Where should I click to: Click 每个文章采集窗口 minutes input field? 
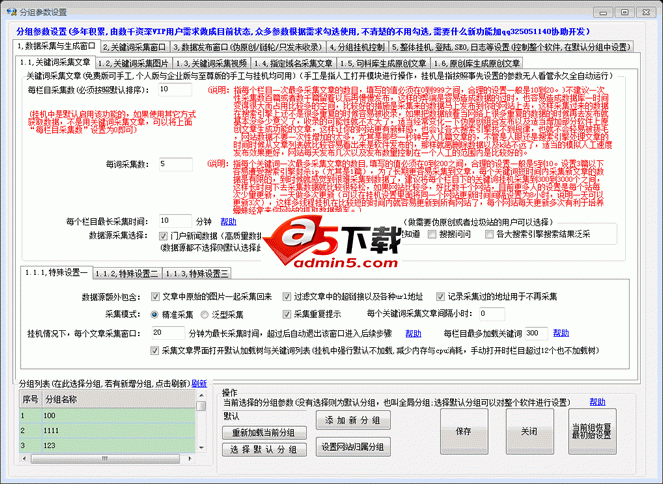(x=168, y=333)
